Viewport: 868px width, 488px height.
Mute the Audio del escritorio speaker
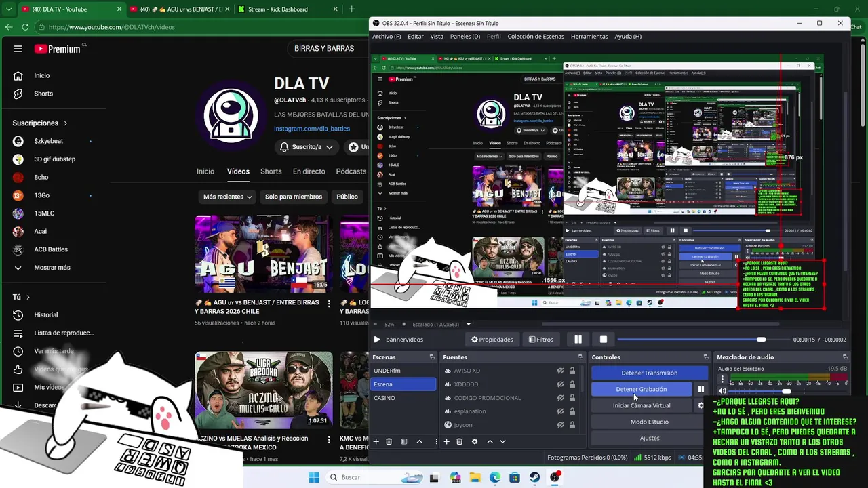(x=722, y=391)
